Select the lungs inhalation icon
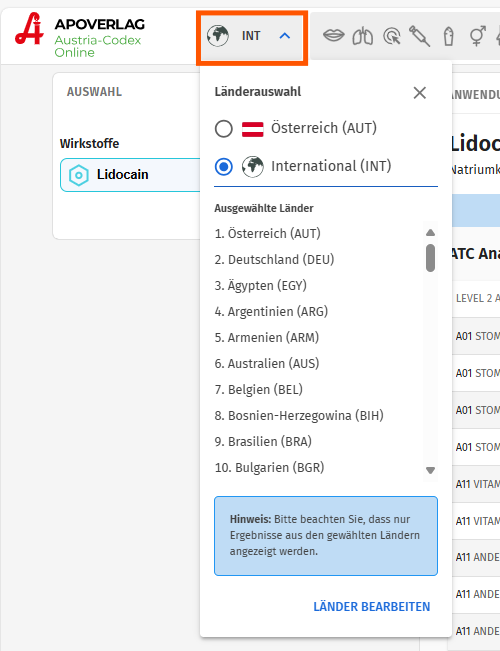 pos(363,36)
